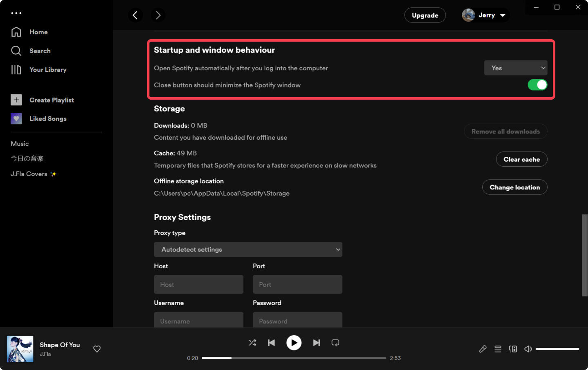Navigate forward with right arrow

(158, 15)
